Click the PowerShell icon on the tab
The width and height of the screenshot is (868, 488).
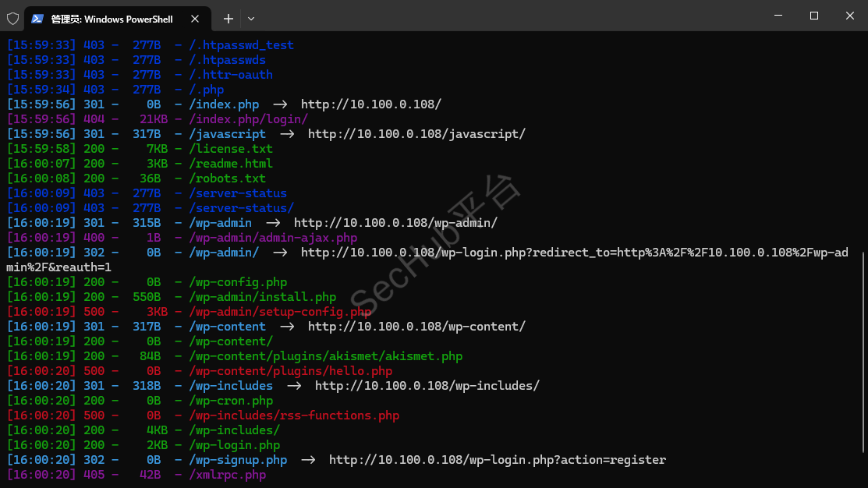[37, 19]
